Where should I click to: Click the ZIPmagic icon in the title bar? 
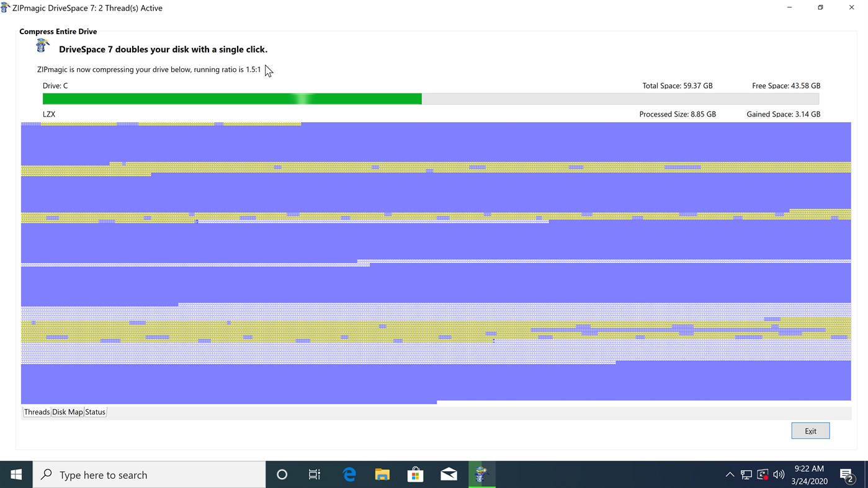(6, 7)
